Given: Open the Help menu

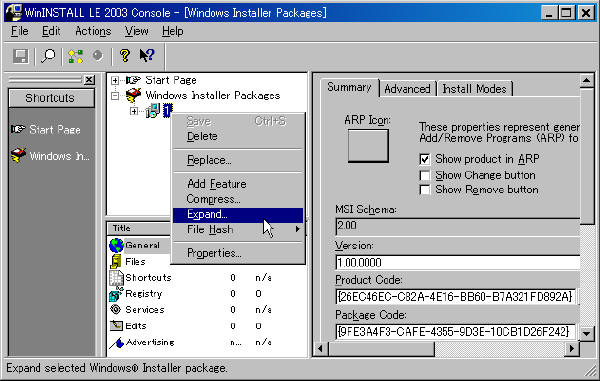Looking at the screenshot, I should pos(173,31).
